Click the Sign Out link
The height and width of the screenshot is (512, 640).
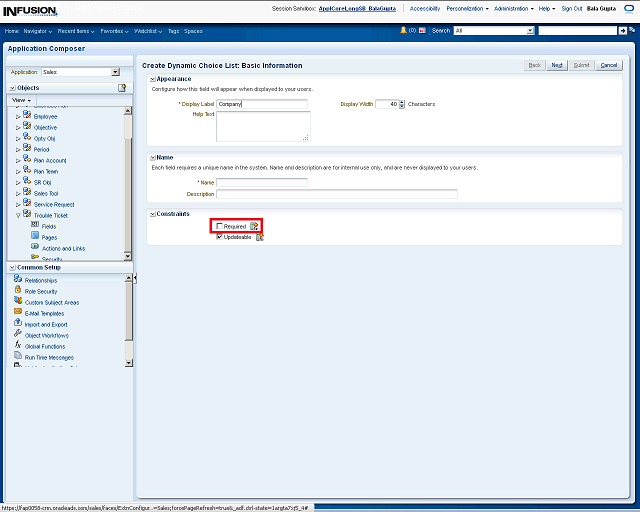tap(572, 8)
